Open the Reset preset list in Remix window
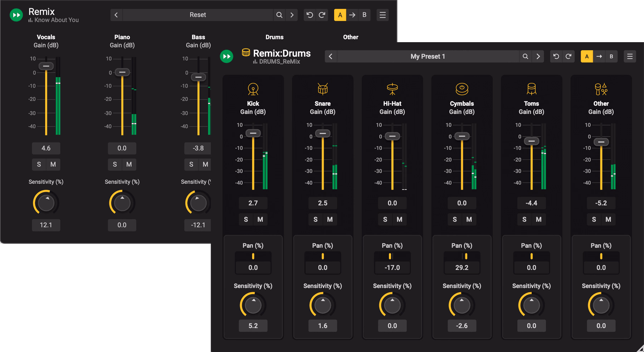The height and width of the screenshot is (352, 644). pyautogui.click(x=198, y=15)
